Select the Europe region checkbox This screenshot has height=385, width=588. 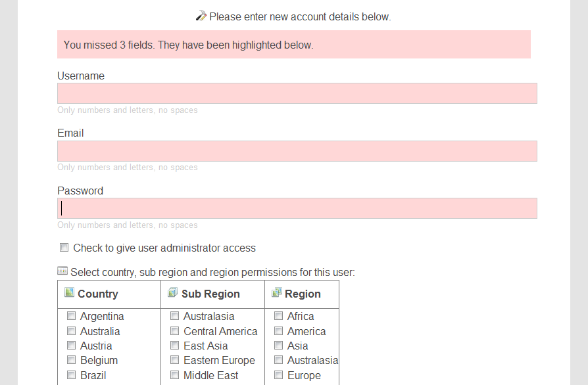[279, 375]
